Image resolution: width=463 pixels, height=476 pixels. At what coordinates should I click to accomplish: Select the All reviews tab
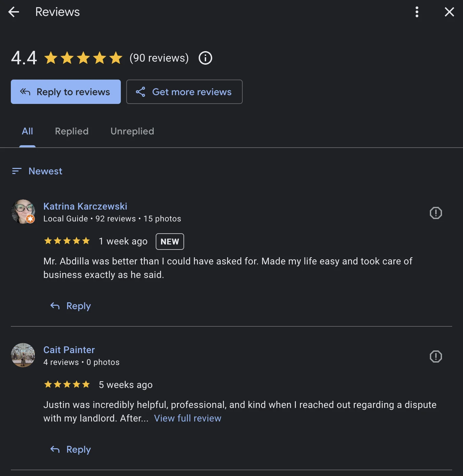point(27,131)
